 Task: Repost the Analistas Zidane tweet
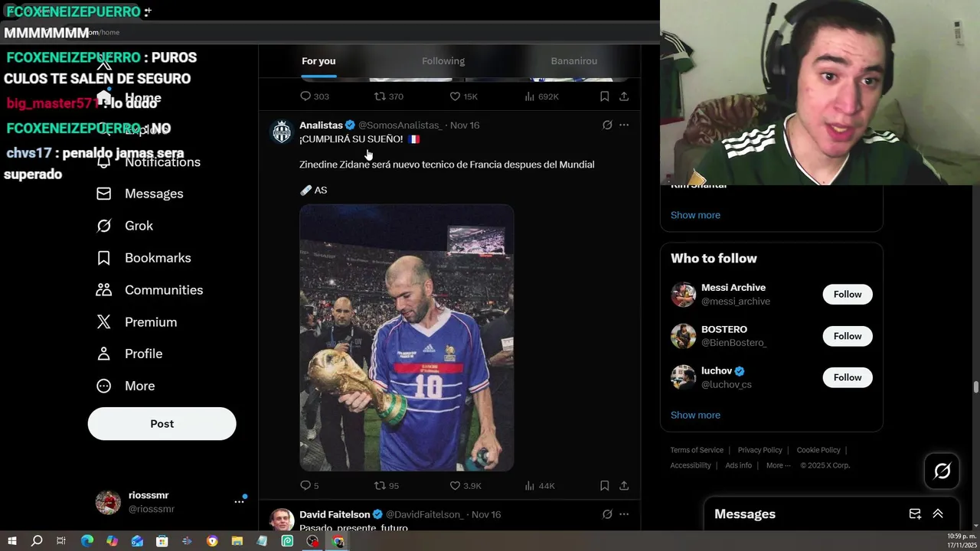tap(386, 486)
